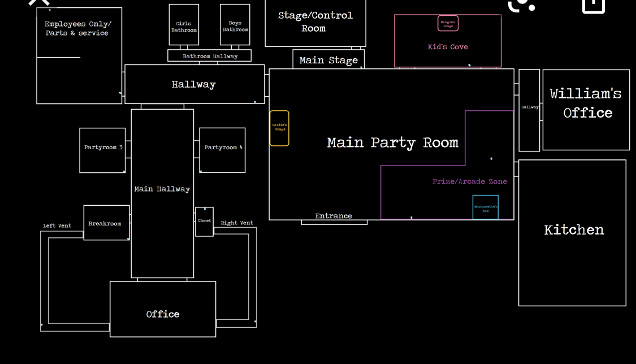Click the Partyroom 3 label

pos(103,147)
